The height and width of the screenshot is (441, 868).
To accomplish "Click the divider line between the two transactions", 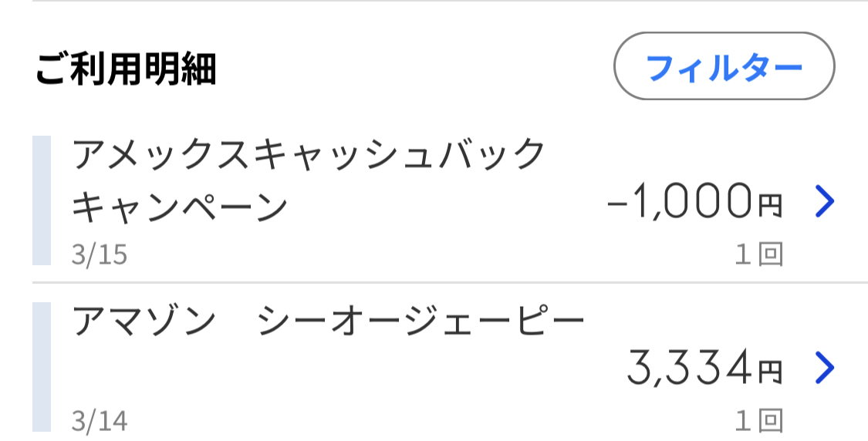I will click(448, 283).
